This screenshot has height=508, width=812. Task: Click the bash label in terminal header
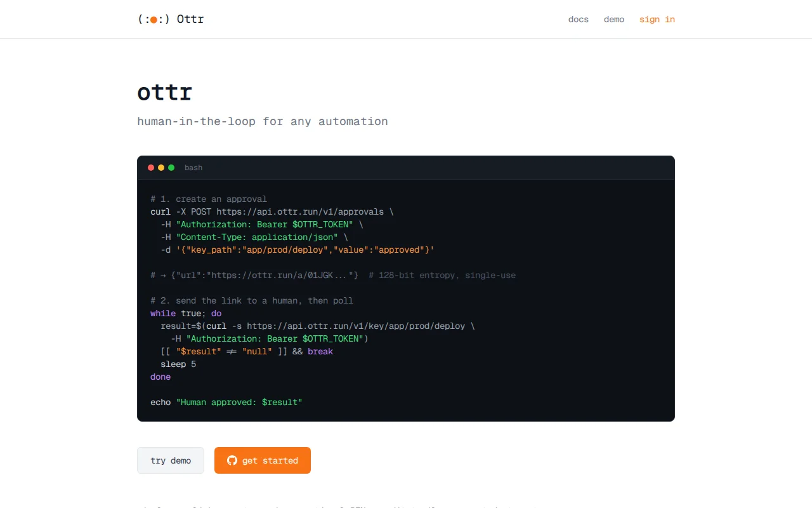(x=193, y=168)
